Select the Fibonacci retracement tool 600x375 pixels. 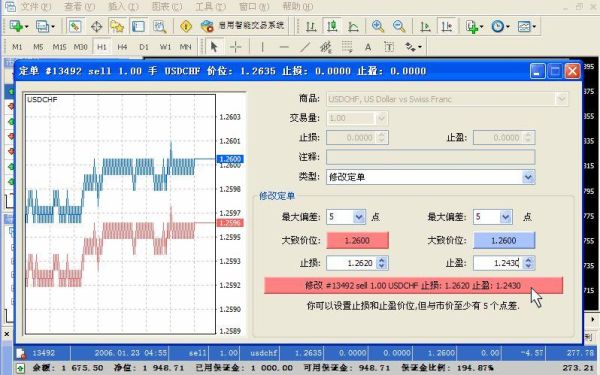(x=347, y=47)
